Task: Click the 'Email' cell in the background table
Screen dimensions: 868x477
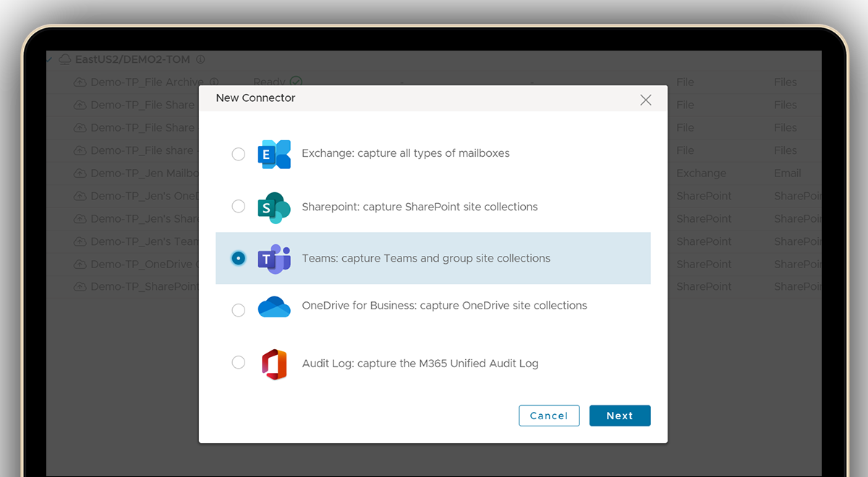Action: (787, 173)
